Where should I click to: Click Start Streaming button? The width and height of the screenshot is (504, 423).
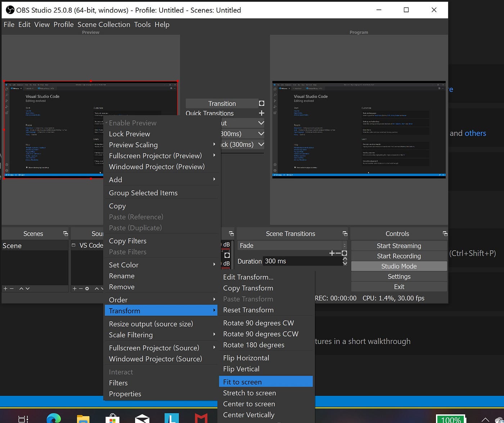(399, 246)
